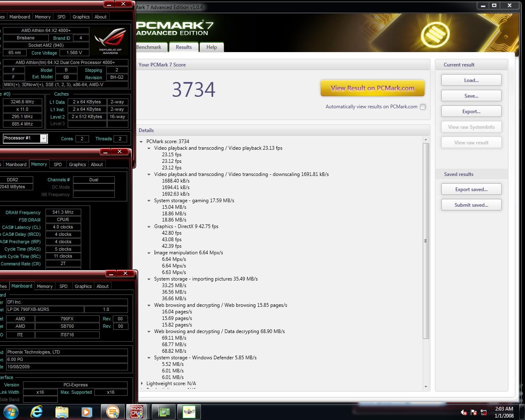Click View Result on PCMark.com button
This screenshot has height=420, width=525.
point(372,88)
